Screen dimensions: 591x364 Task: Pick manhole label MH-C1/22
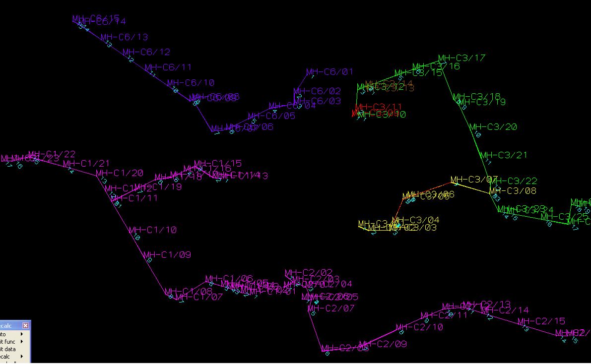52,154
